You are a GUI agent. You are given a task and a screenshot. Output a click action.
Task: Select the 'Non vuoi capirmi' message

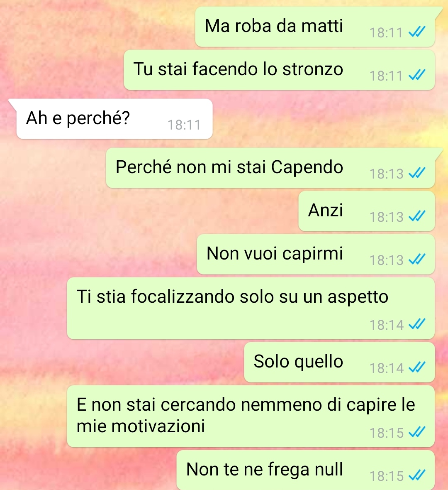[x=316, y=254]
